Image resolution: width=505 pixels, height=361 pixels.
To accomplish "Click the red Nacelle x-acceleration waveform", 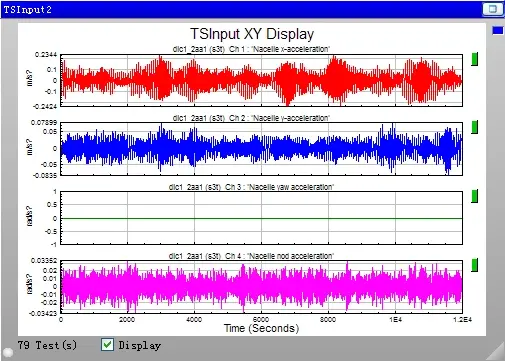I will pos(261,81).
